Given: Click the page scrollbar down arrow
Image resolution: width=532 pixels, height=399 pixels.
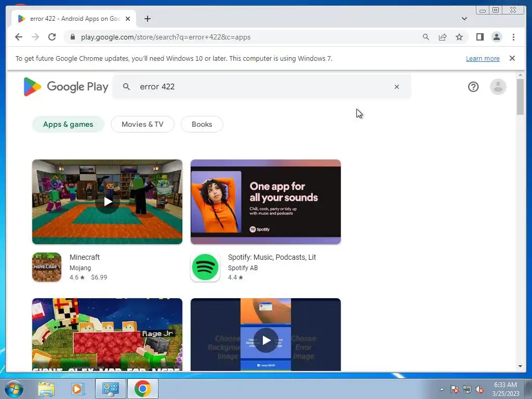Looking at the screenshot, I should click(x=520, y=366).
